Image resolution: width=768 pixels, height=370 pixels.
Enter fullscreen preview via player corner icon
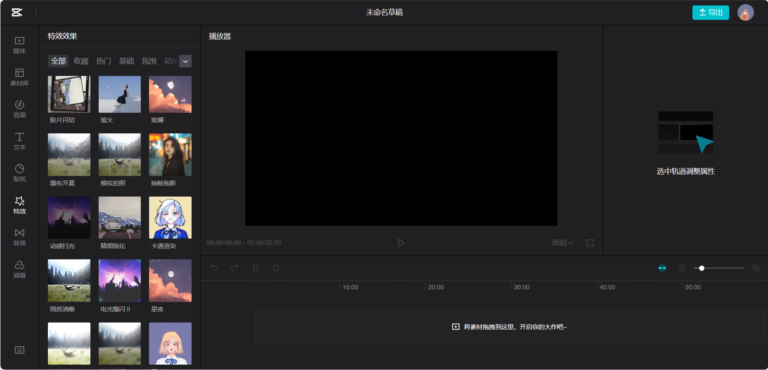[590, 243]
